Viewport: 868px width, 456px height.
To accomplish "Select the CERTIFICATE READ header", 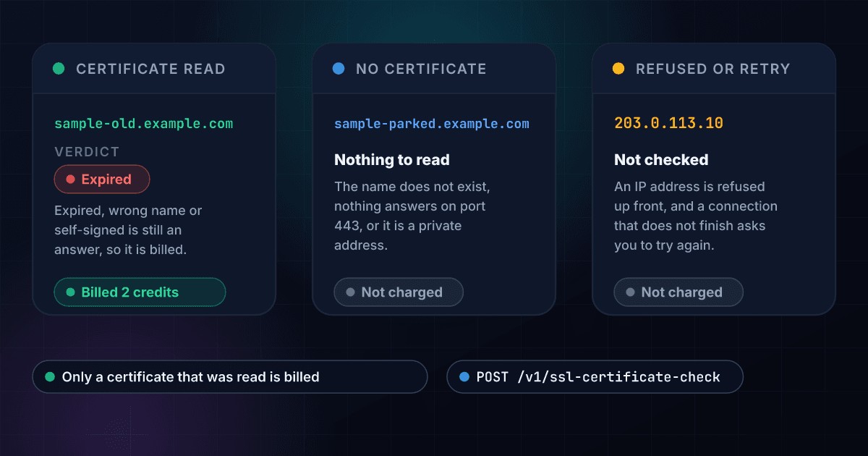I will pyautogui.click(x=154, y=69).
